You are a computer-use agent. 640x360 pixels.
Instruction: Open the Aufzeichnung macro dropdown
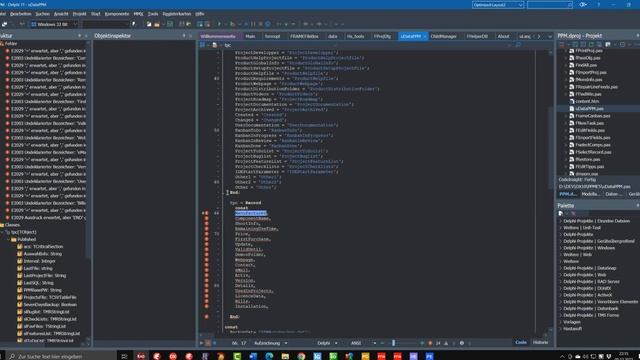click(x=271, y=343)
